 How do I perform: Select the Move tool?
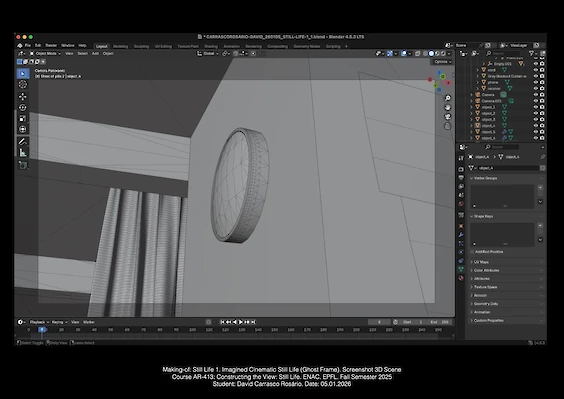tap(23, 96)
